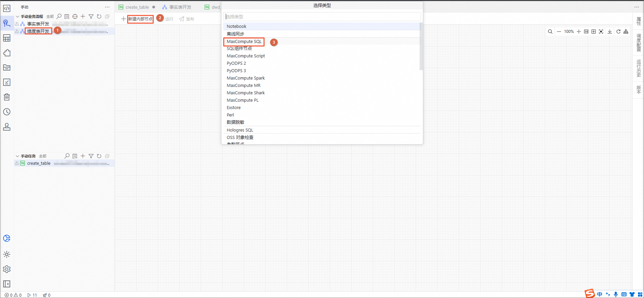This screenshot has width=644, height=298.
Task: Zoom out the canvas with minus icon
Action: click(559, 32)
